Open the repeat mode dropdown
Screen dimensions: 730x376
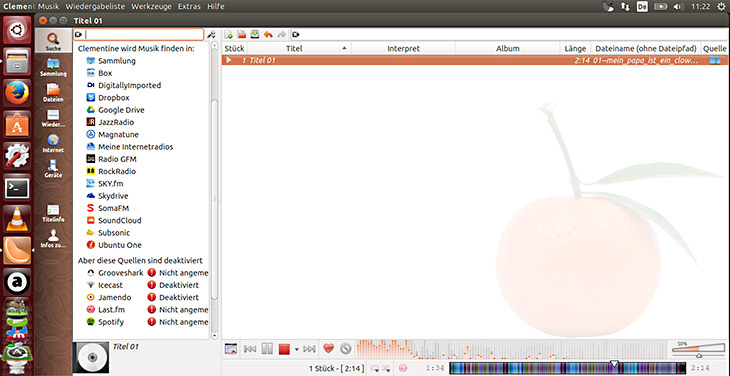pos(375,369)
